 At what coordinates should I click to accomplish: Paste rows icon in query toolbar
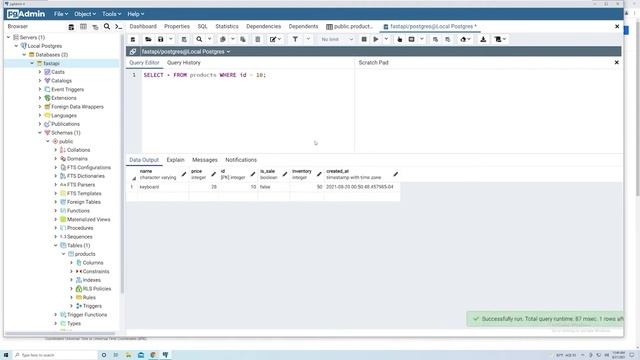[243, 39]
